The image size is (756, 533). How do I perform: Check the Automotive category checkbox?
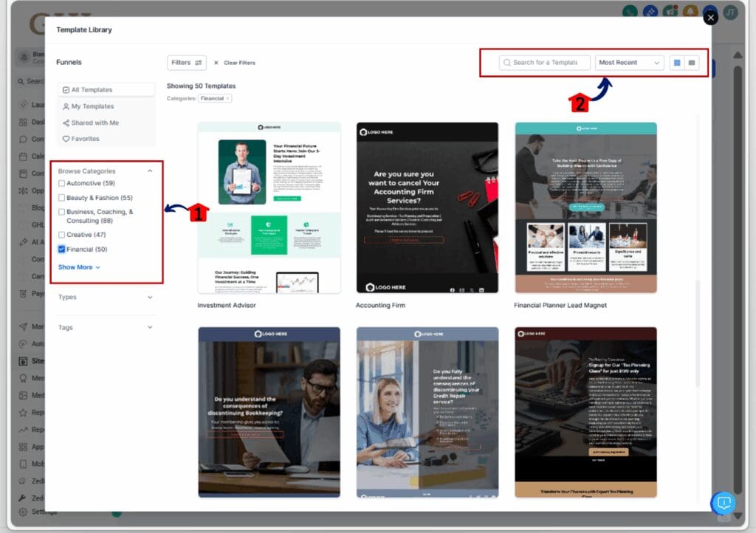point(62,183)
